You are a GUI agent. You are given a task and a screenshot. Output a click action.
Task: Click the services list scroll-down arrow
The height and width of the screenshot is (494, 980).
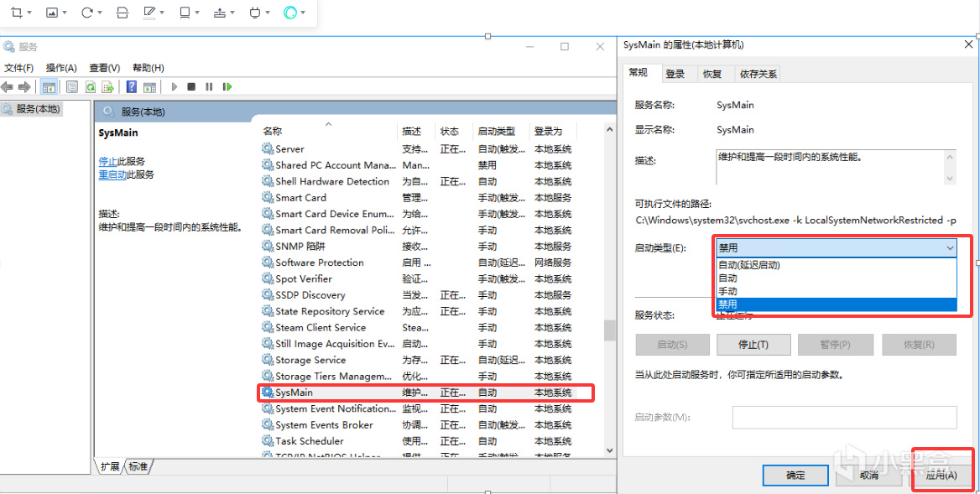(609, 450)
